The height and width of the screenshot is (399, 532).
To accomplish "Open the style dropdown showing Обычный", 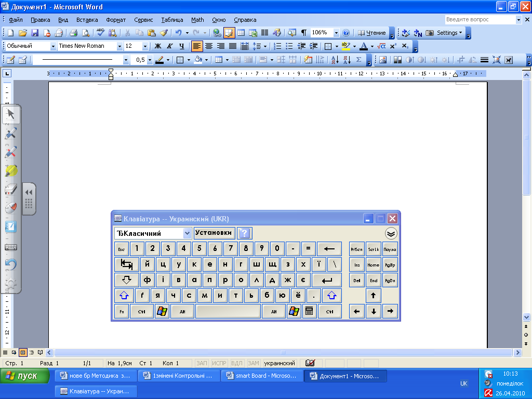I will point(54,46).
